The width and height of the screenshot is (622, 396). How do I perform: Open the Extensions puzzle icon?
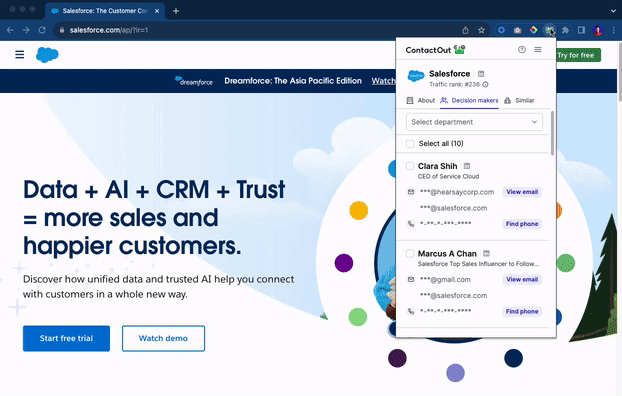coord(566,30)
